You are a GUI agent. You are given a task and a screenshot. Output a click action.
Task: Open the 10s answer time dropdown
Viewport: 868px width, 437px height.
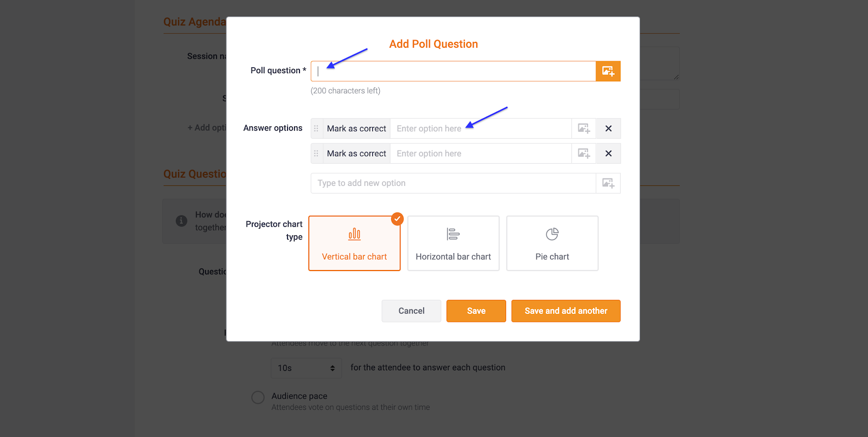click(x=306, y=368)
